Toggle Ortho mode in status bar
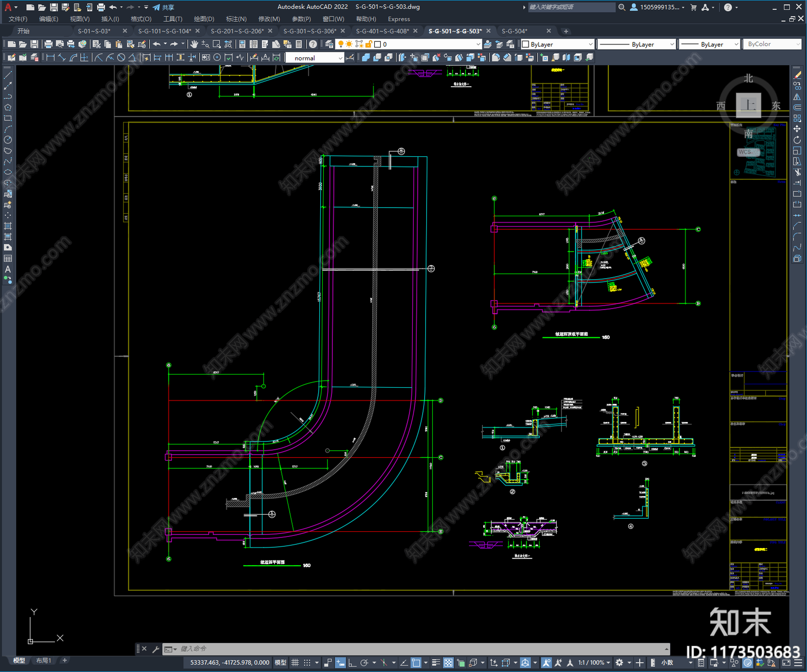807x672 pixels. pos(352,662)
